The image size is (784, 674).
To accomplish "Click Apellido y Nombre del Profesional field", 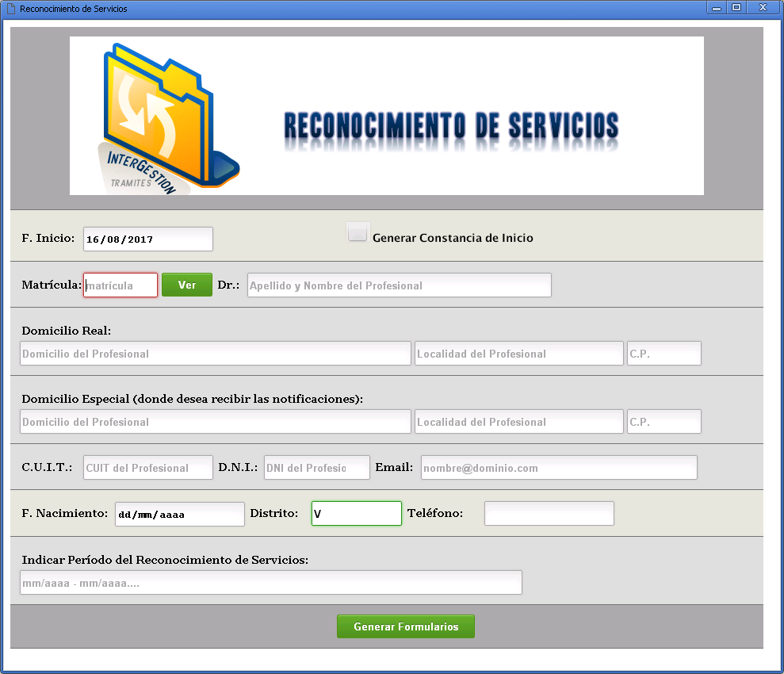I will tap(400, 285).
